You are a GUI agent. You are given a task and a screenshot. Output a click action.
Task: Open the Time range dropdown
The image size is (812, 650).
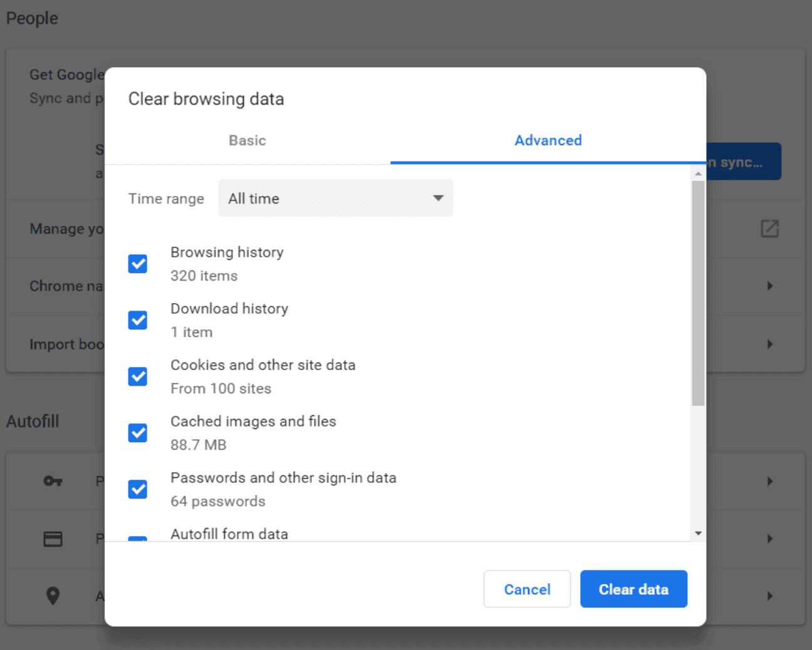click(335, 199)
